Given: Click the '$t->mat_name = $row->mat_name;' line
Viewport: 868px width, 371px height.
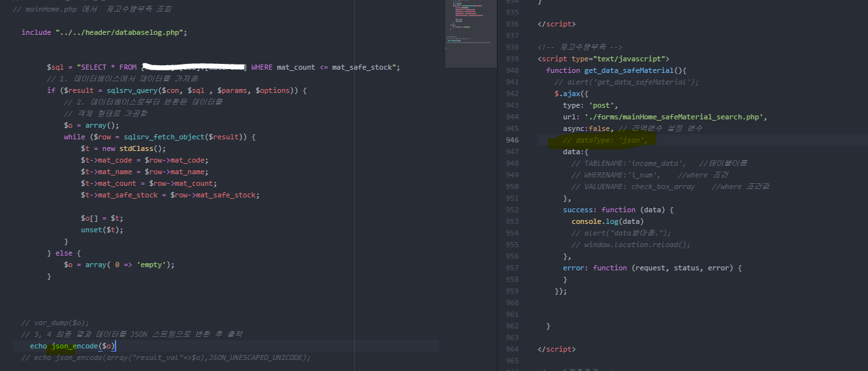Looking at the screenshot, I should 145,172.
